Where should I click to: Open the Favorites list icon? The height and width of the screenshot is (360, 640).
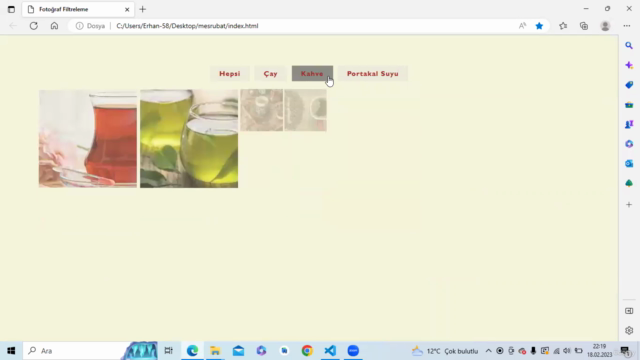tap(563, 26)
